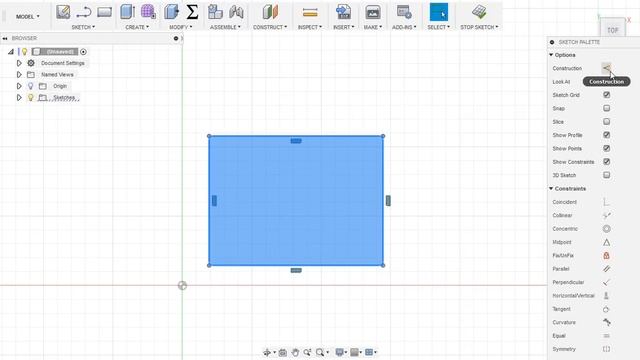Open the ASSEMBLE menu
Viewport: 640px width, 360px height.
tap(225, 27)
